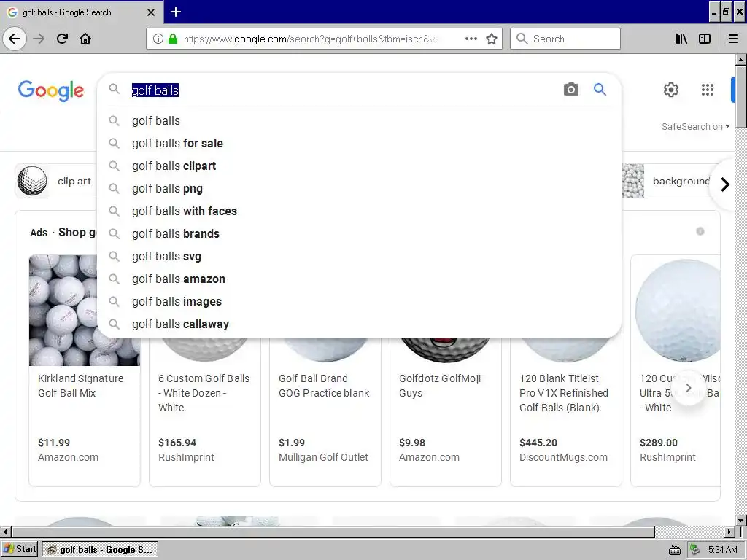Open the Windows Start menu

pyautogui.click(x=20, y=549)
